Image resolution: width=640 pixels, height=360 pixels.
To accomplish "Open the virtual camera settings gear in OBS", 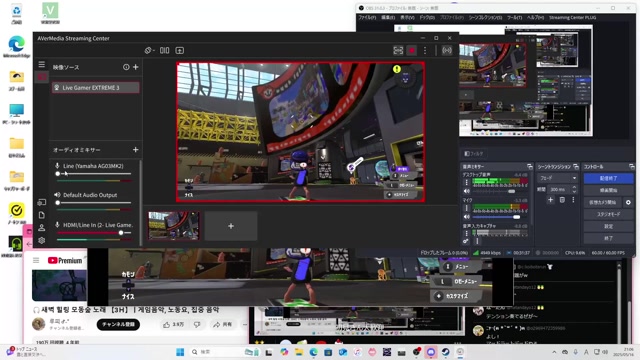I will click(x=628, y=202).
